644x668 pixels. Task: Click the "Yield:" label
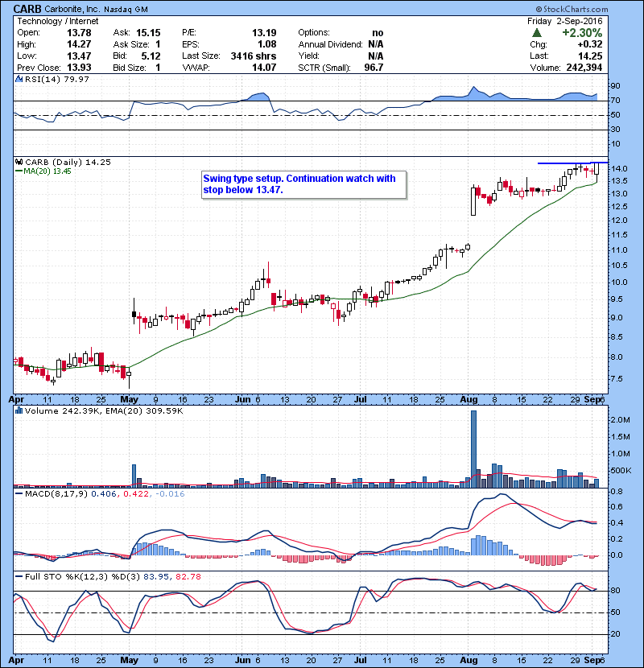coord(308,56)
